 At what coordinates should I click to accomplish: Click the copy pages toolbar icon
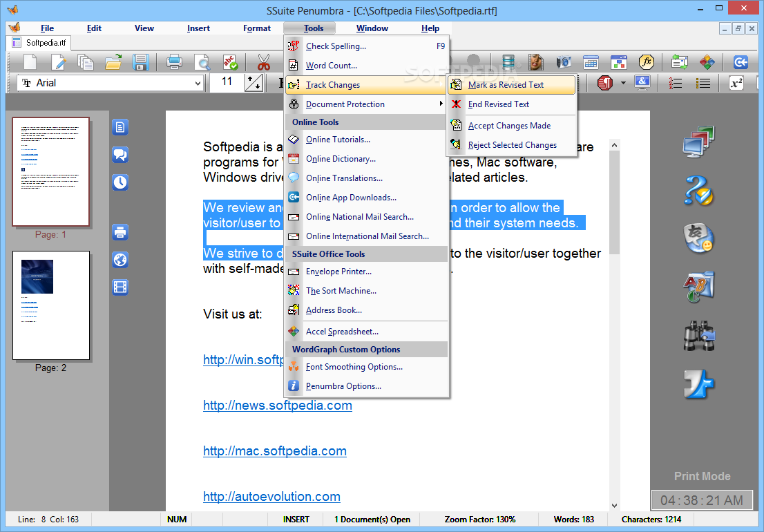click(86, 62)
